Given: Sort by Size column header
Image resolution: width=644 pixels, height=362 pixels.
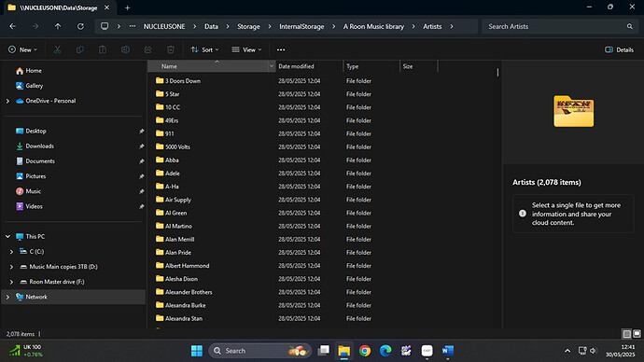Looking at the screenshot, I should click(419, 66).
